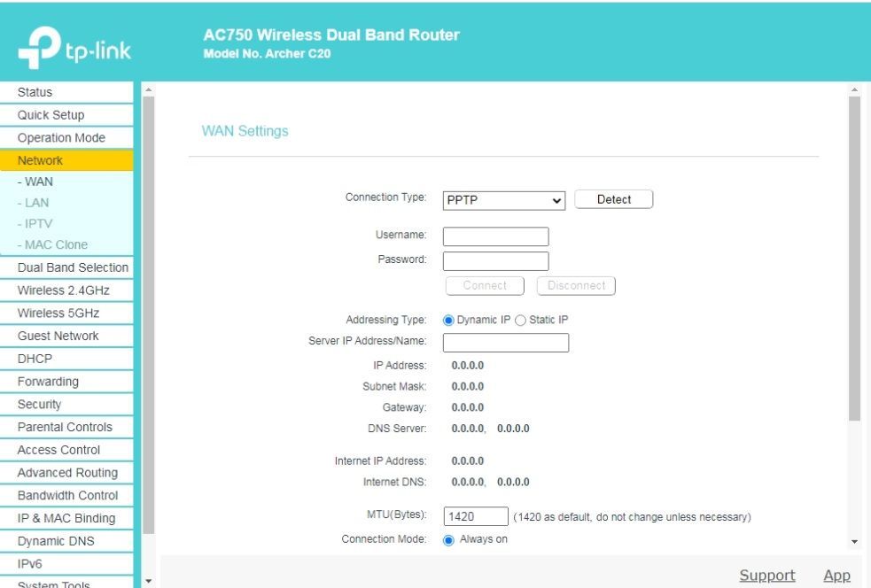Open the App link in footer
This screenshot has width=871, height=588.
(x=836, y=576)
